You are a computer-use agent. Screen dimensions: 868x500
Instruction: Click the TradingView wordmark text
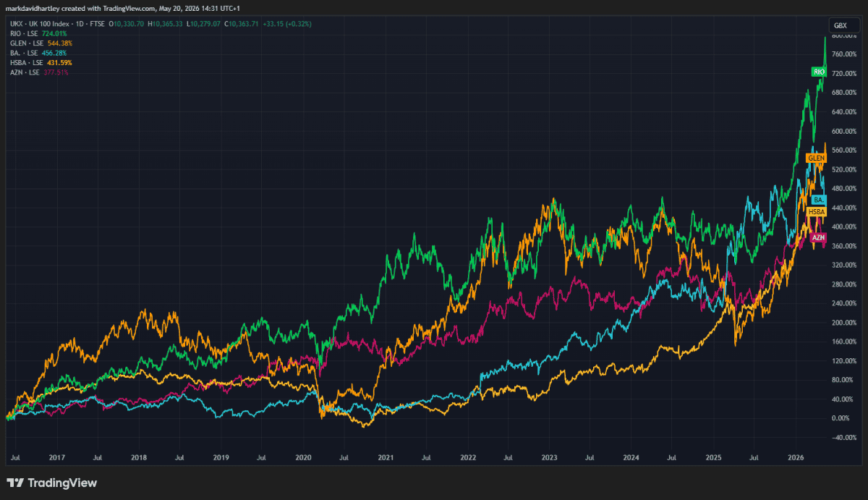pos(62,483)
